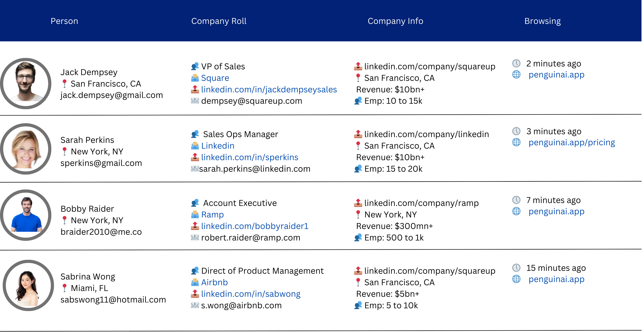The width and height of the screenshot is (644, 332).
Task: Click the 15 minutes ago timestamp
Action: click(x=556, y=268)
